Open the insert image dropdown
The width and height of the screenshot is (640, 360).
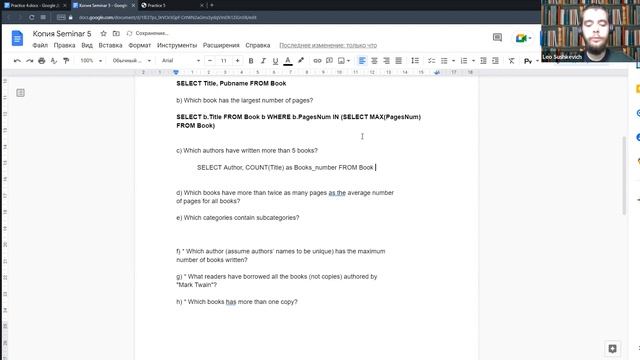coord(344,61)
